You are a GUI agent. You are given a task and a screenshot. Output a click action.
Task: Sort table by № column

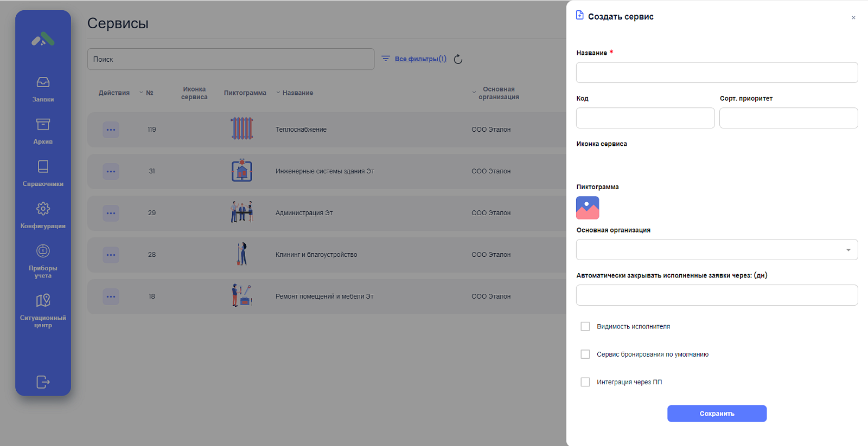(146, 93)
